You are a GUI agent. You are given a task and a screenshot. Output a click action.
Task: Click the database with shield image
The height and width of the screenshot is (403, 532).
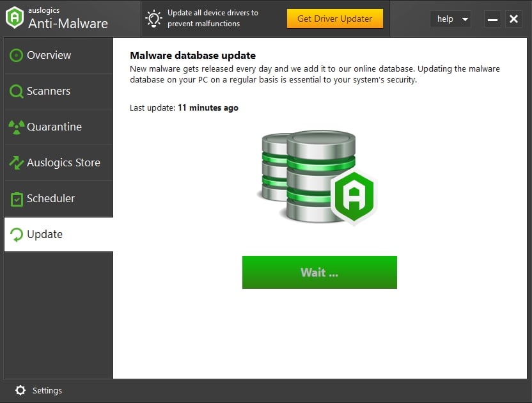(318, 178)
